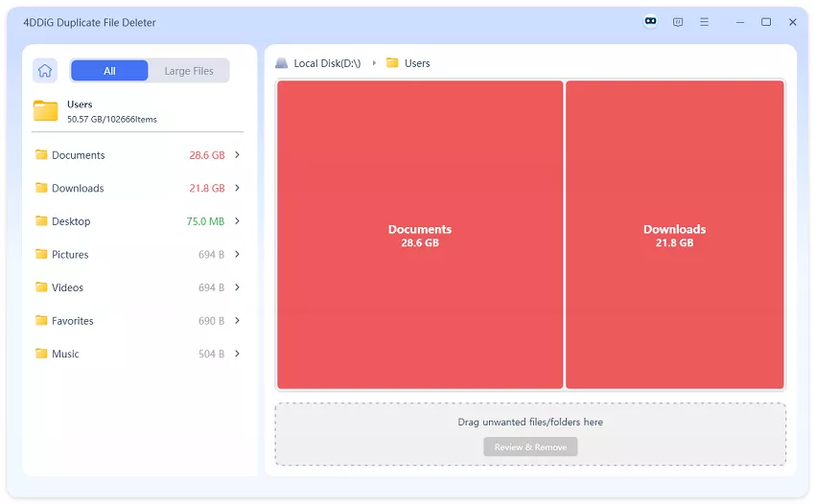Click the Local Disk drive icon in breadcrumb
The height and width of the screenshot is (504, 815).
point(281,63)
